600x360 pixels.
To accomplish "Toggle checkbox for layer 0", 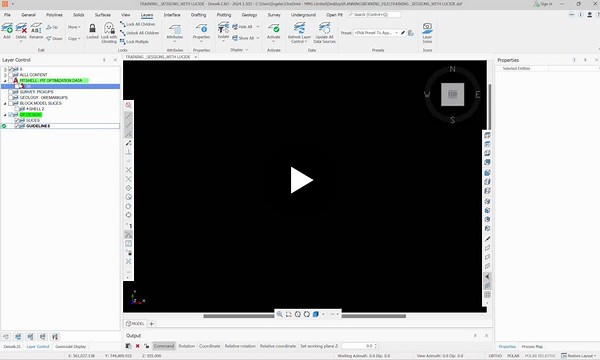I will tap(11, 69).
